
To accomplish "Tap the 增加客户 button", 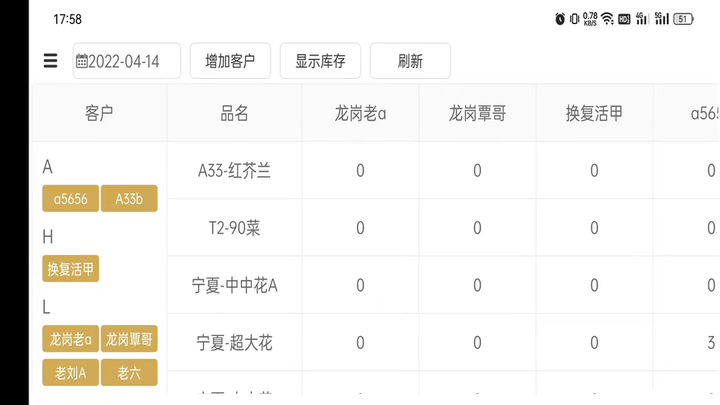I will coord(231,61).
